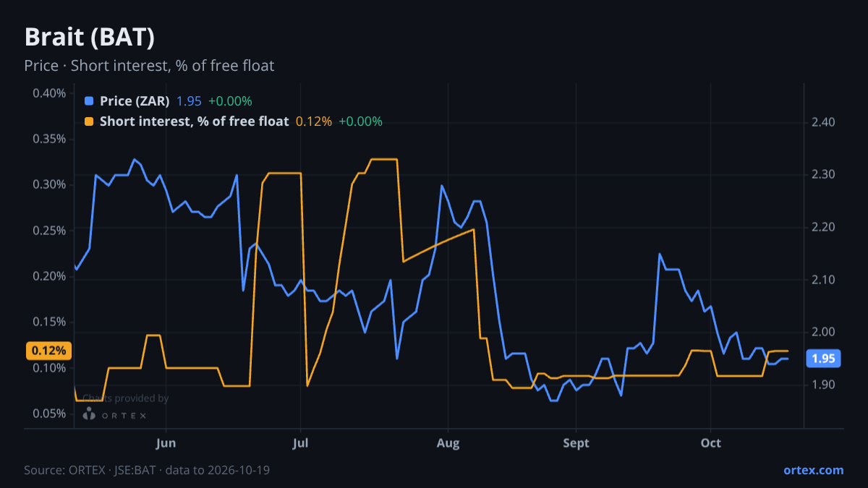Viewport: 868px width, 488px height.
Task: Click the 0.30% left axis label
Action: pyautogui.click(x=49, y=184)
